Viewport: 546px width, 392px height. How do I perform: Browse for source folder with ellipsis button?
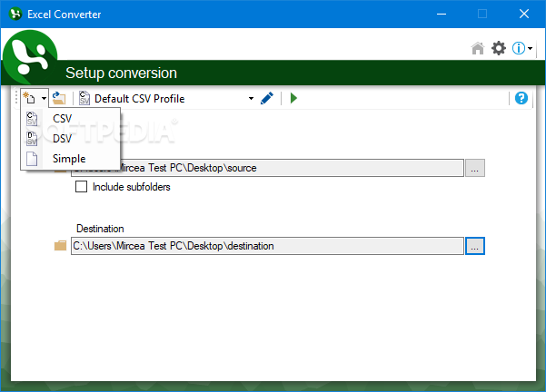[x=475, y=168]
